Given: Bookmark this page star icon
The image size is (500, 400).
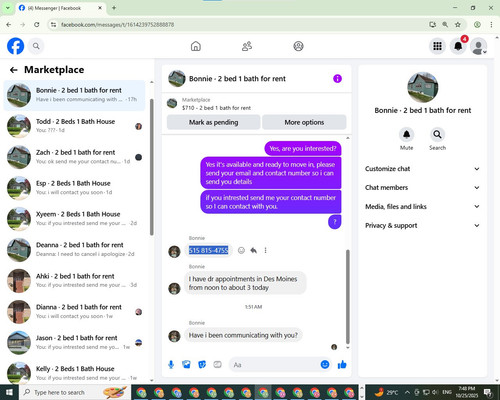Looking at the screenshot, I should [458, 24].
